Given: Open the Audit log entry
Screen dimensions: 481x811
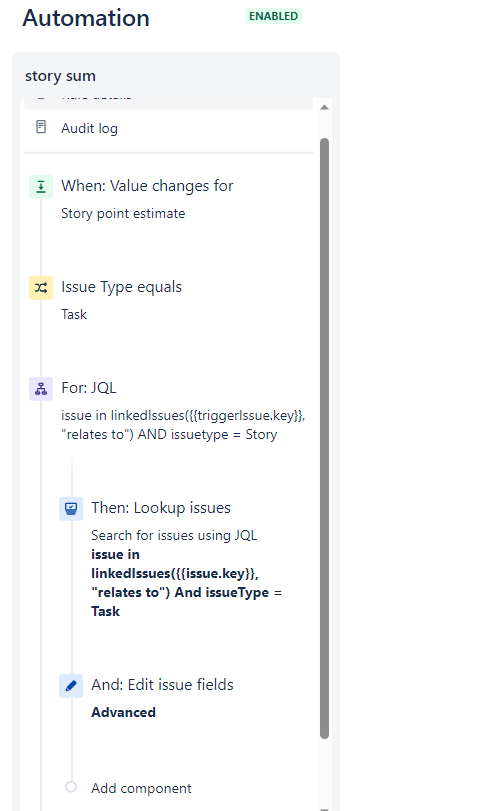Looking at the screenshot, I should (x=169, y=128).
